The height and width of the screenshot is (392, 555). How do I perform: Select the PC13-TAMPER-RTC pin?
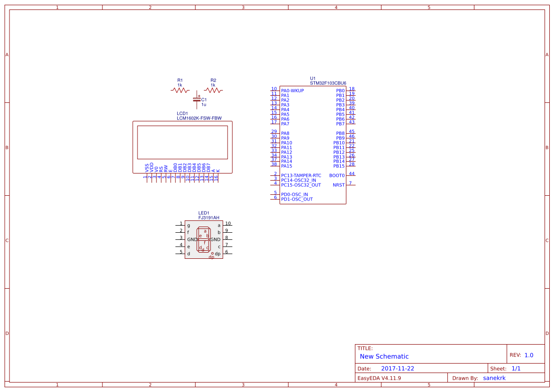tap(301, 175)
